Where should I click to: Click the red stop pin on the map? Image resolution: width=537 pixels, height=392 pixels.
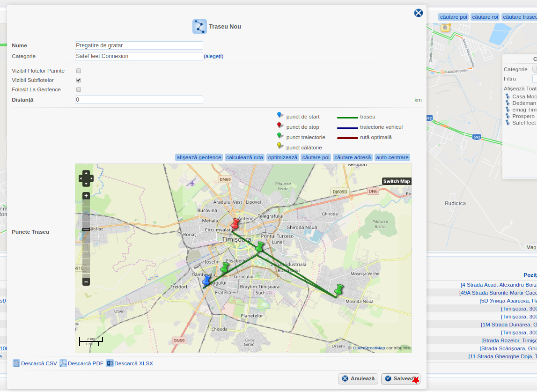(234, 224)
